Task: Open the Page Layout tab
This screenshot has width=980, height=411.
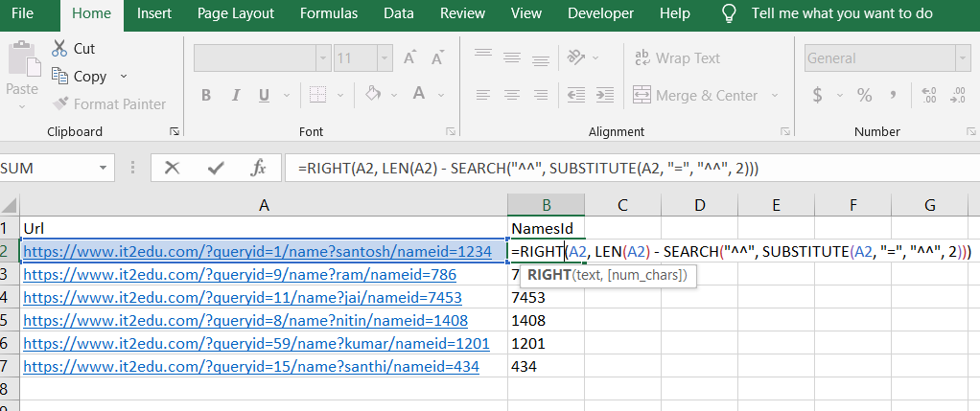Action: [235, 13]
